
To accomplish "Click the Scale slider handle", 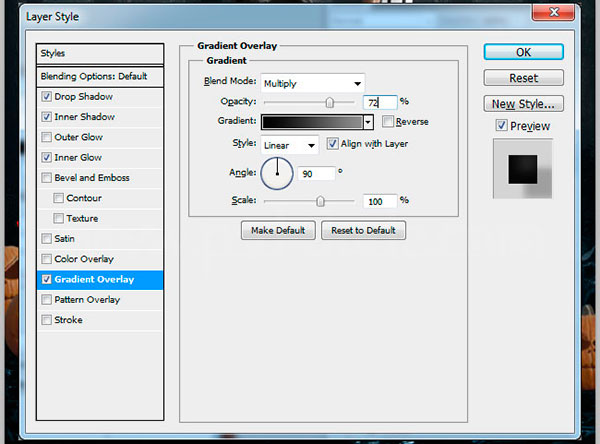I will tap(320, 201).
